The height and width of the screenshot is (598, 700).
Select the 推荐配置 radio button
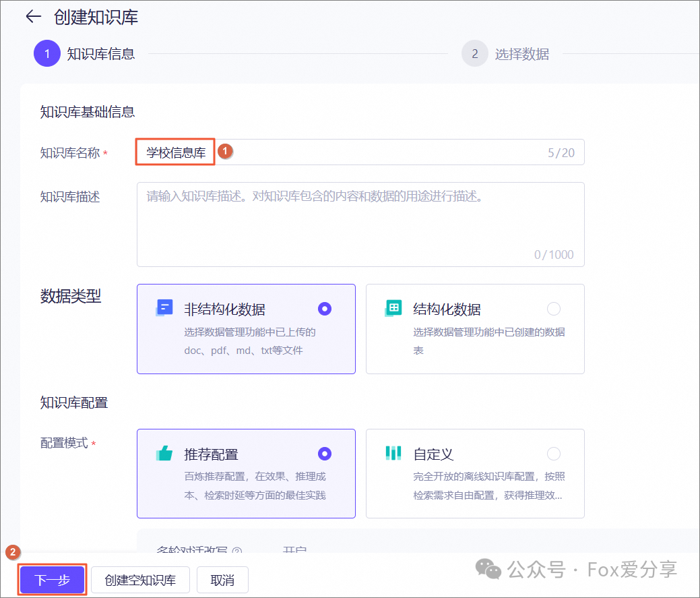point(325,454)
